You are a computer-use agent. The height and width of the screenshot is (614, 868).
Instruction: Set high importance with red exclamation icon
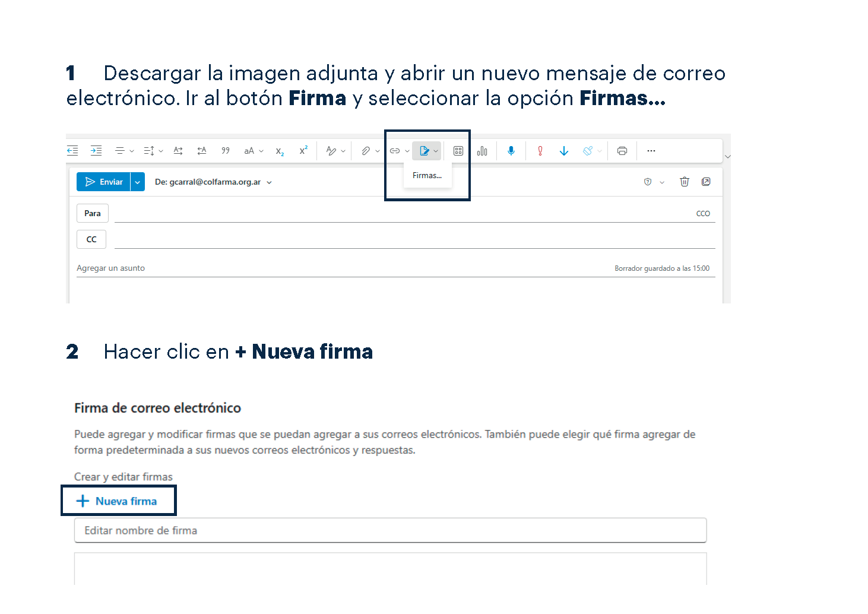click(x=540, y=151)
